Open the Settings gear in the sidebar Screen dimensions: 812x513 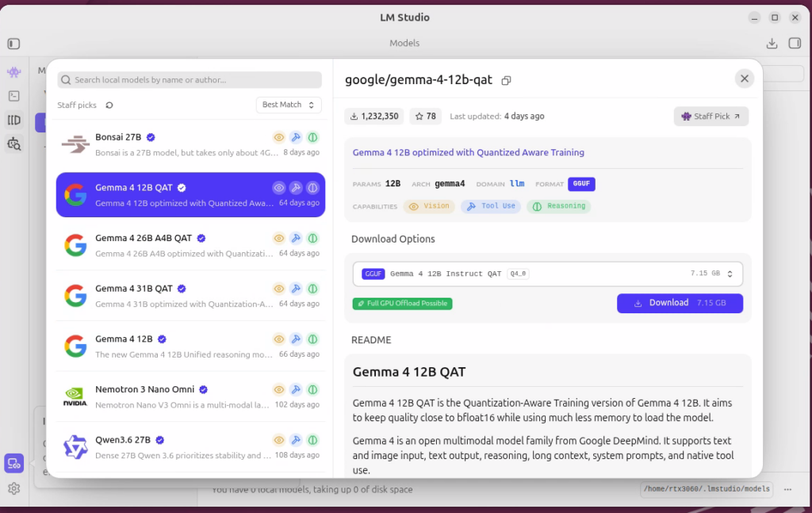tap(14, 488)
